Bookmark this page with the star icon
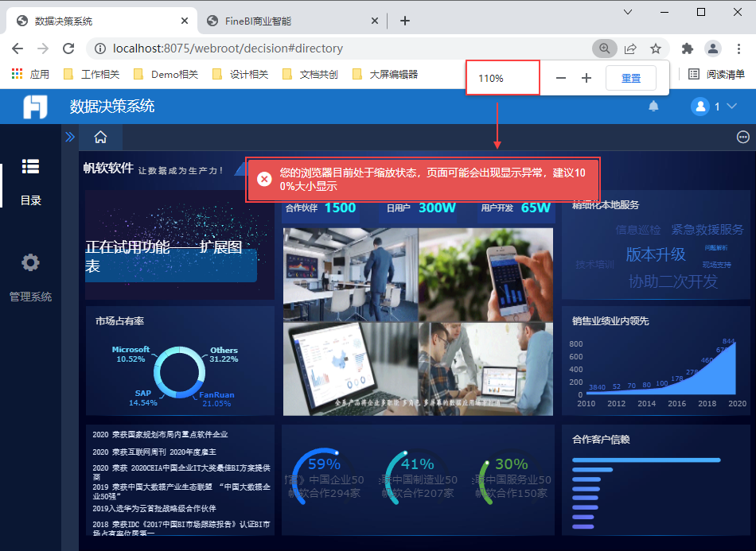 click(655, 49)
